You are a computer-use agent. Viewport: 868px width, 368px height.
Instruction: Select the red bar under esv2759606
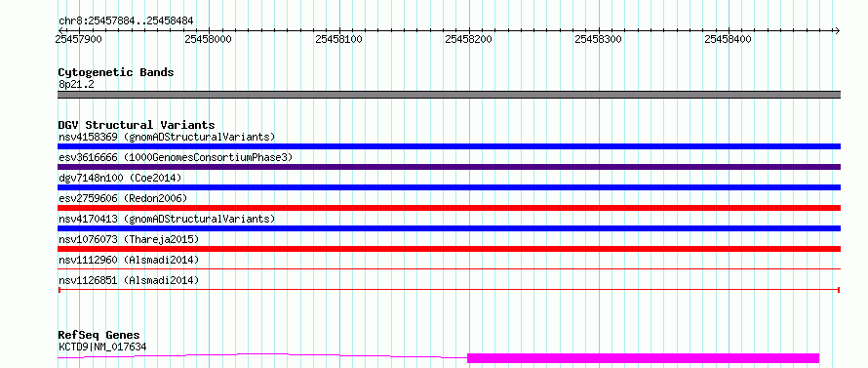[449, 208]
